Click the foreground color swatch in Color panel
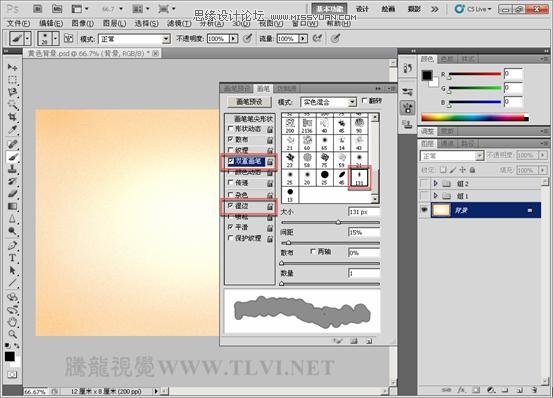The height and width of the screenshot is (398, 553). pyautogui.click(x=427, y=75)
